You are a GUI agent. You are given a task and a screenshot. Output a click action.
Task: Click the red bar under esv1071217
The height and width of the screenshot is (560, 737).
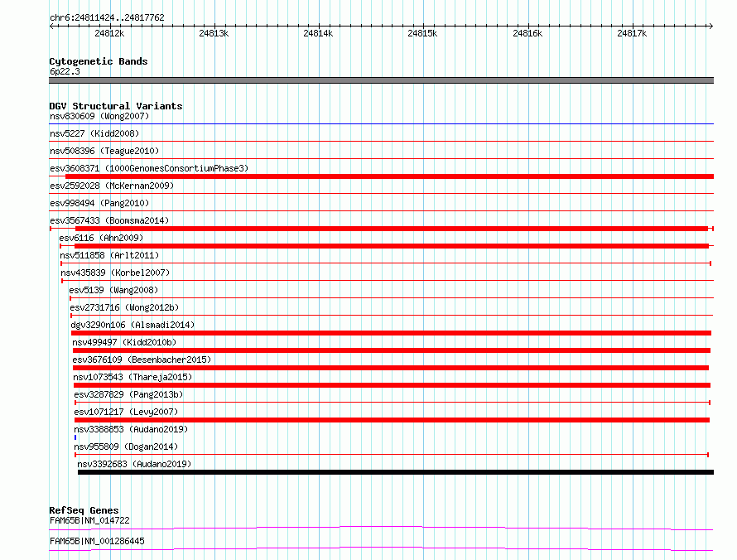(392, 420)
